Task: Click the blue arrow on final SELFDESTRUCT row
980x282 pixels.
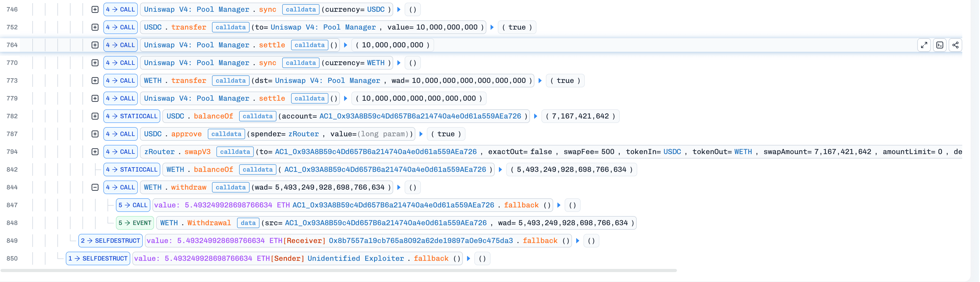Action: click(x=469, y=258)
